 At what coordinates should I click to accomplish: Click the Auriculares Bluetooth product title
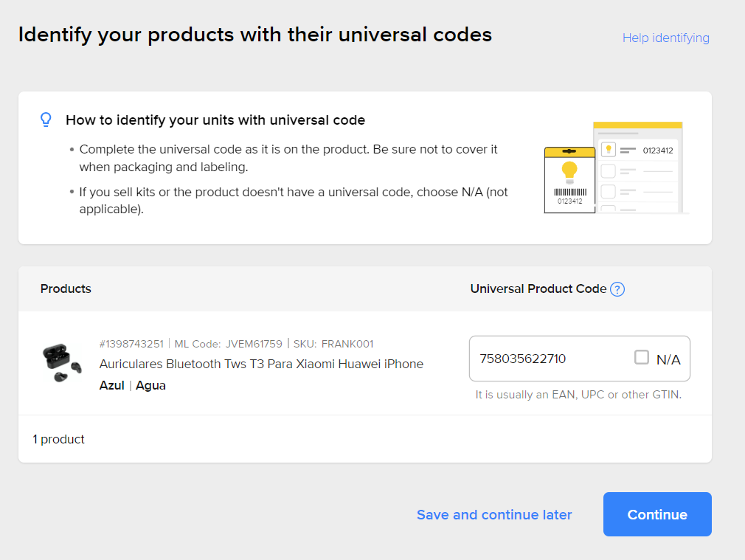tap(261, 364)
